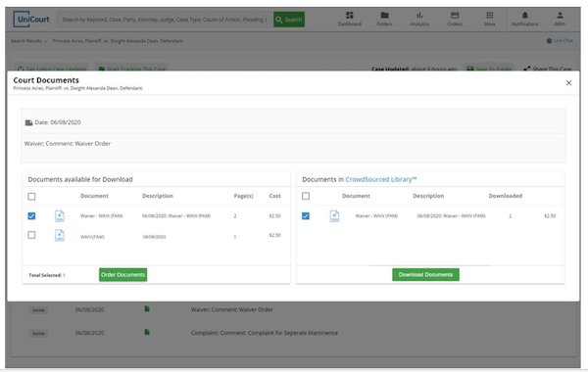Open the CrowdSourced Library link

[380, 179]
